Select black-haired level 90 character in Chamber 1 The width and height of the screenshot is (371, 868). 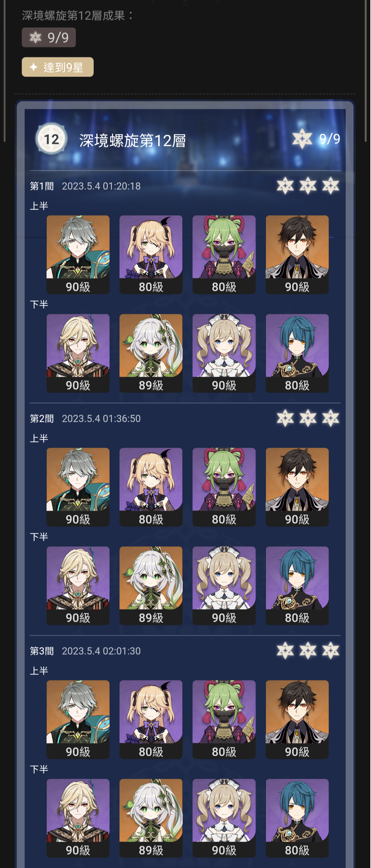(x=297, y=254)
